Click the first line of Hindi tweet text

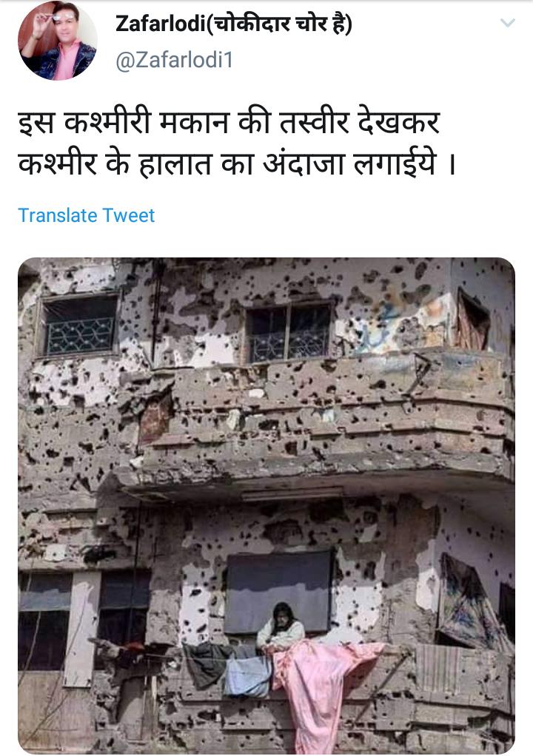[x=229, y=123]
